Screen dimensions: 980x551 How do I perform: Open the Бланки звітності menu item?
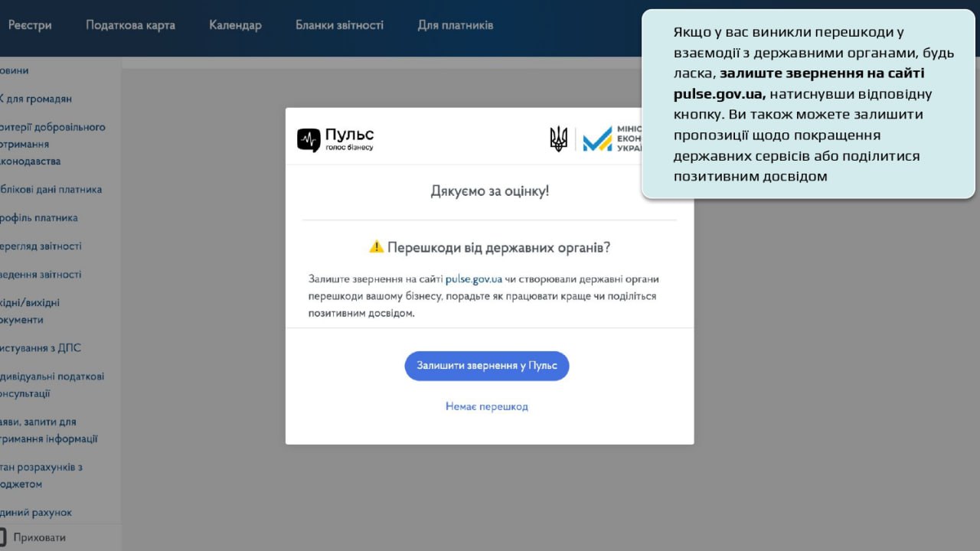point(339,25)
